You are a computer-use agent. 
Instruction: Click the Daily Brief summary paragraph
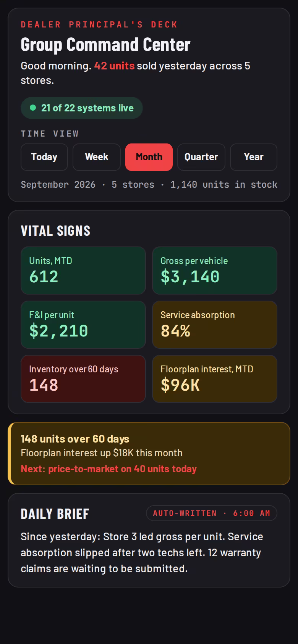pos(142,552)
